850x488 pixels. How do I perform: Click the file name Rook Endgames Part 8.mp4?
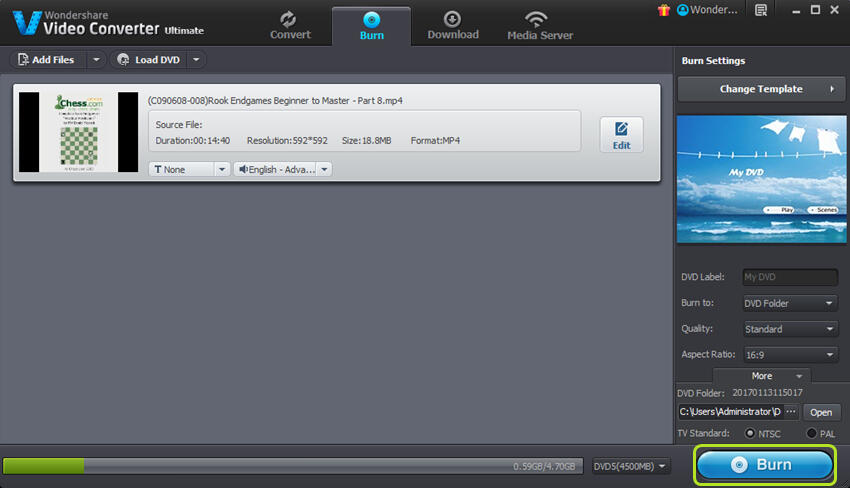(x=275, y=100)
